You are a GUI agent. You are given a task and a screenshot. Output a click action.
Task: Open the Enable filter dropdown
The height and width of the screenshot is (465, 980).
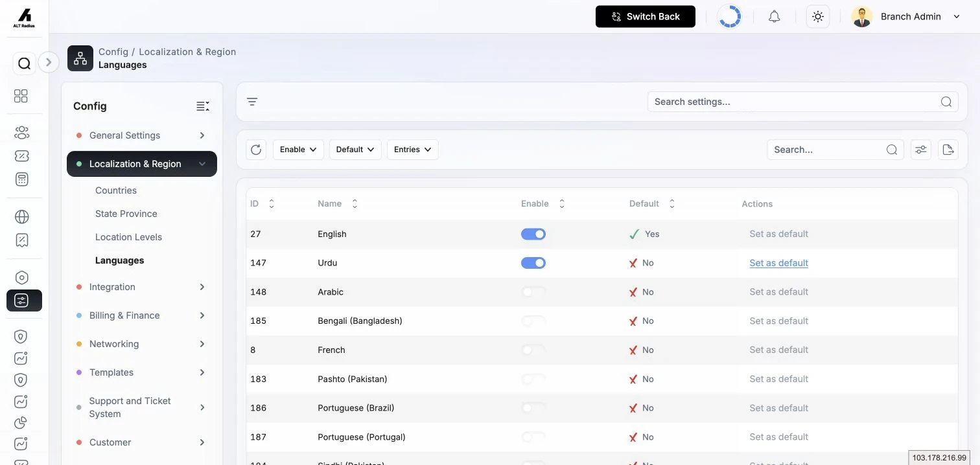[298, 150]
